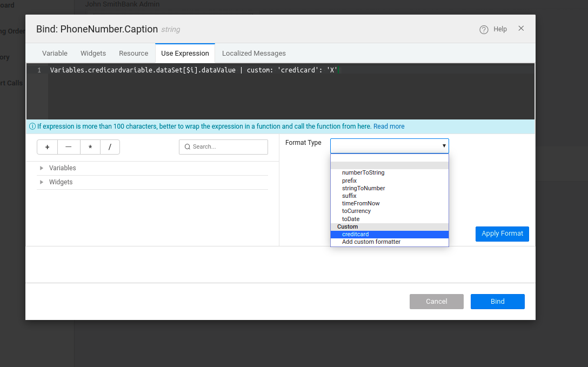Insert the divide operator
This screenshot has height=367, width=588.
(110, 147)
